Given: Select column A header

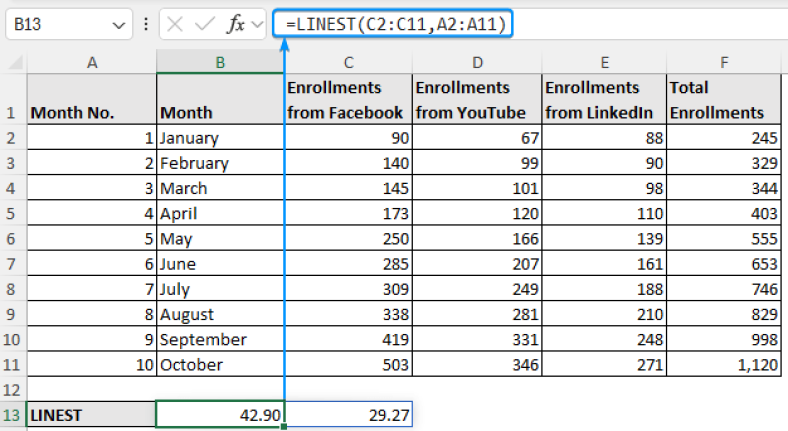Looking at the screenshot, I should click(x=92, y=62).
